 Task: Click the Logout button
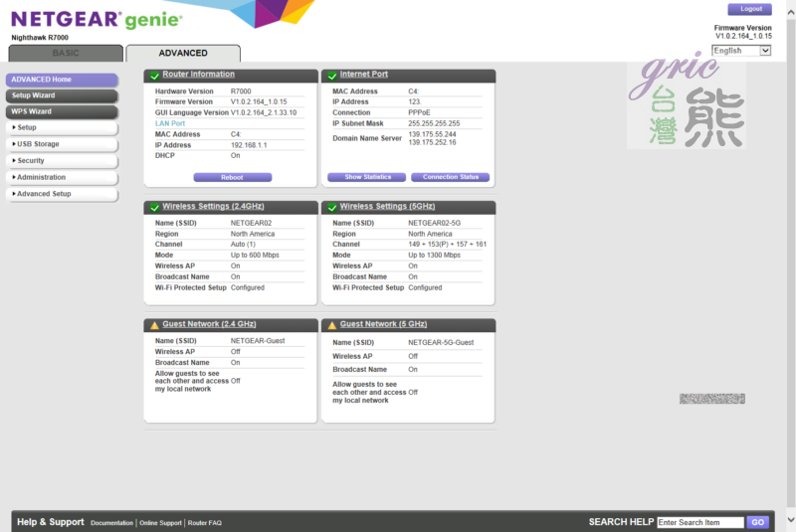750,9
